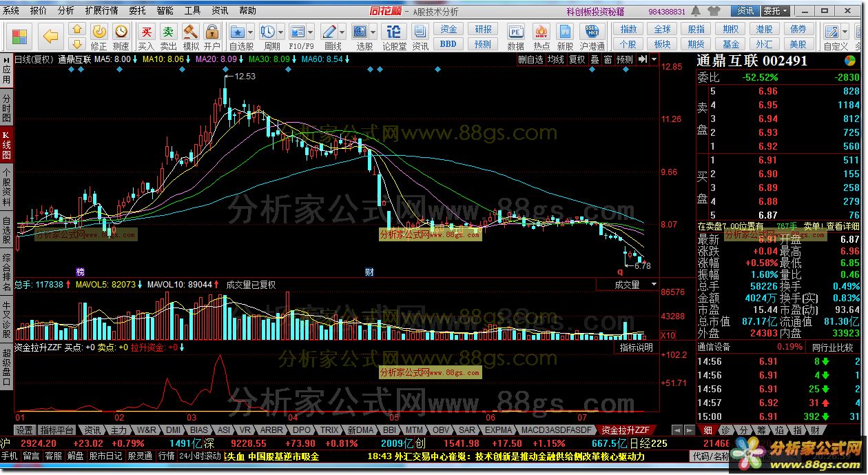Click the 指标说明 indicator description button
The image size is (868, 475).
point(636,347)
